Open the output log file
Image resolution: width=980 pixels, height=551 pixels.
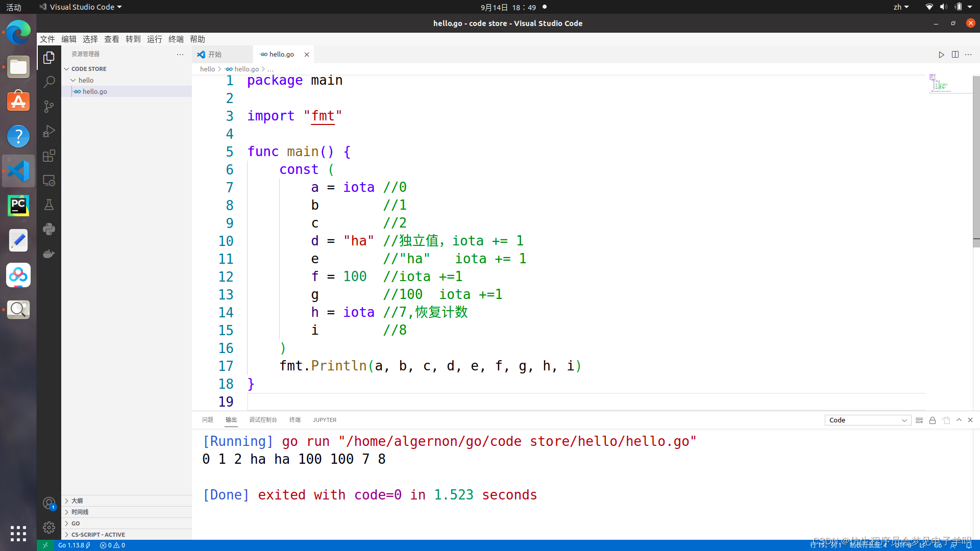(x=946, y=420)
